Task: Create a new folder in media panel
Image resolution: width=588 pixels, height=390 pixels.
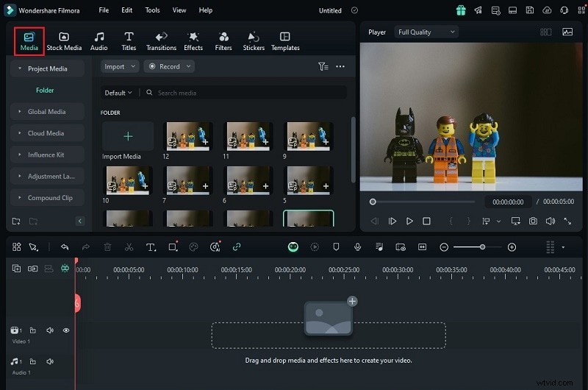Action: [16, 221]
